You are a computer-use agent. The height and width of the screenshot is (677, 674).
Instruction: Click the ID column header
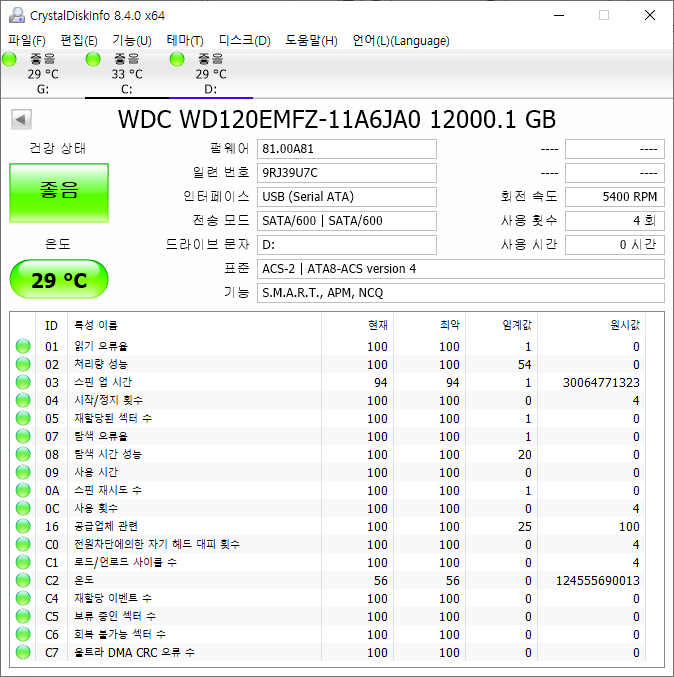51,325
